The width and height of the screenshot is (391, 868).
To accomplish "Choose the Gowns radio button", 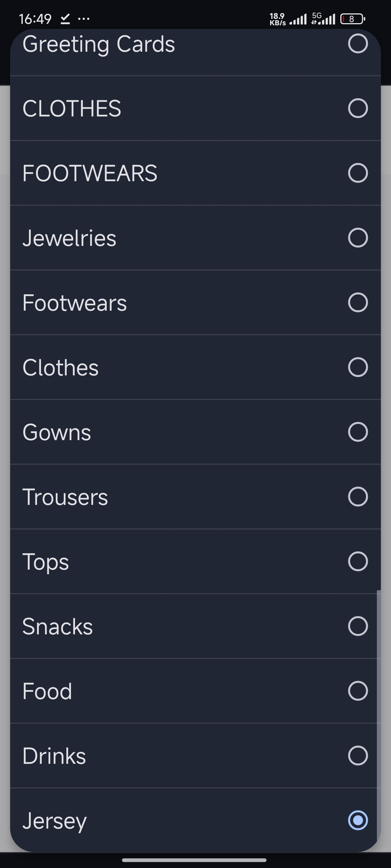I will tap(358, 432).
